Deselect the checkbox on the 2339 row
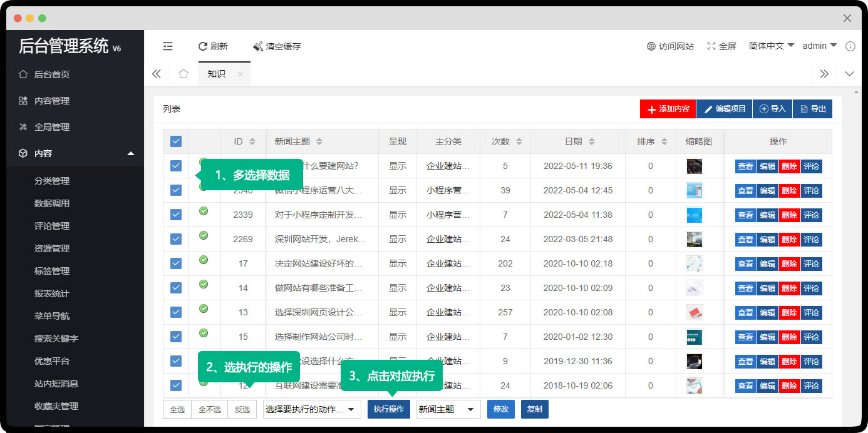 pos(175,215)
